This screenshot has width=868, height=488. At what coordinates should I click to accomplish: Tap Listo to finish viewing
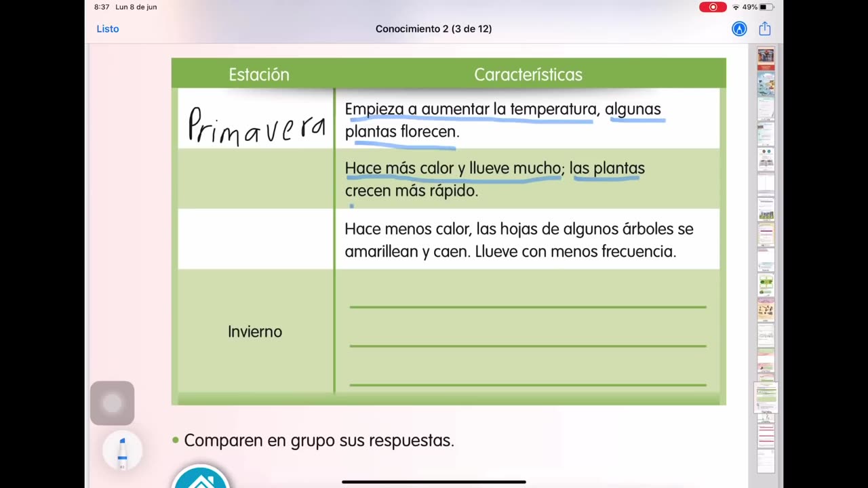pos(108,28)
